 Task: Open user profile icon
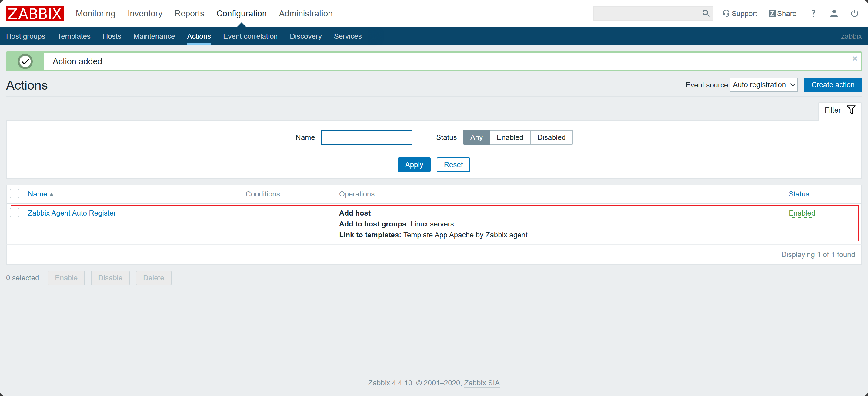point(834,13)
